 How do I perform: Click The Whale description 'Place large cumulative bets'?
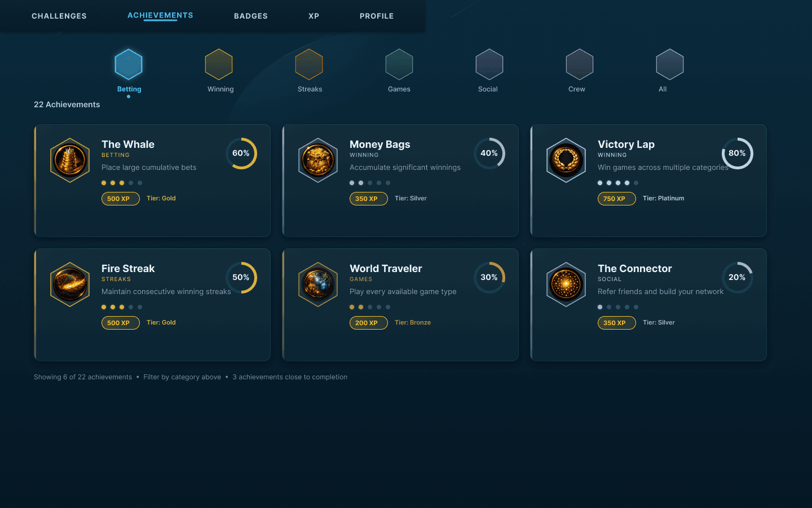pos(149,168)
